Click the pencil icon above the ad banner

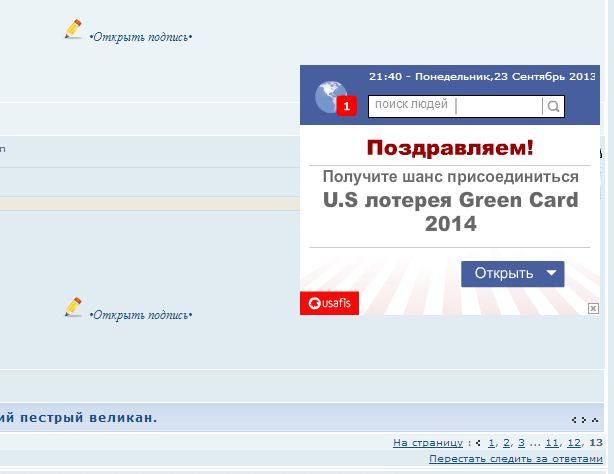coord(74,29)
